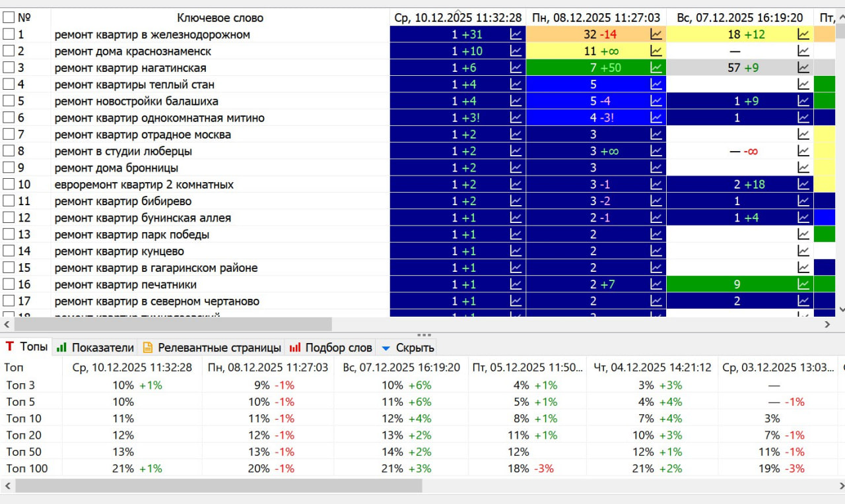
Task: Click the keyword table's right scroll arrow
Action: click(827, 325)
